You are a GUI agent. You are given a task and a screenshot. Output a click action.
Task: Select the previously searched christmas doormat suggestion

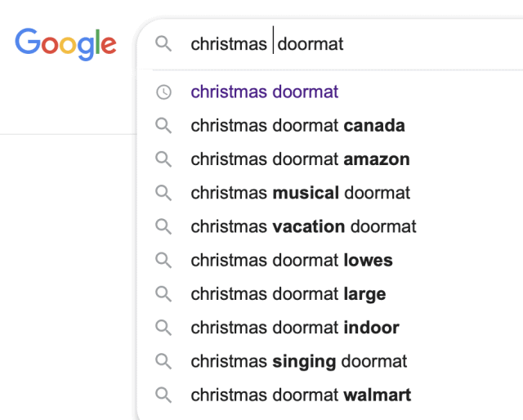pos(265,92)
